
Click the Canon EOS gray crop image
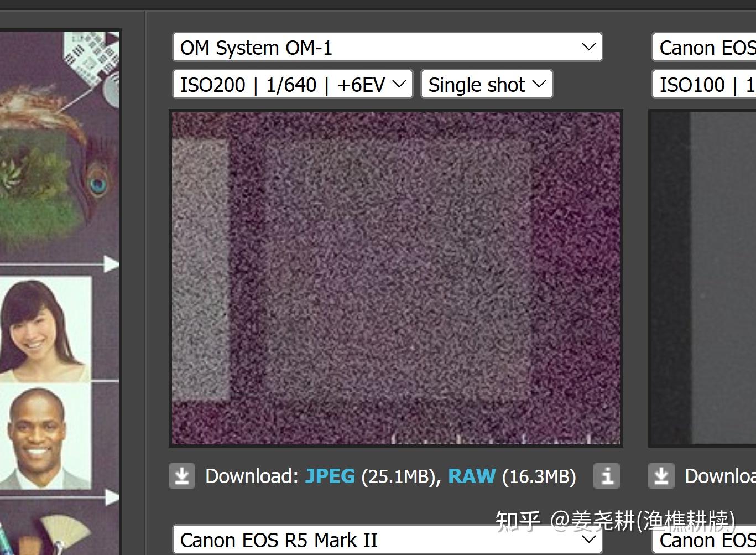click(702, 278)
